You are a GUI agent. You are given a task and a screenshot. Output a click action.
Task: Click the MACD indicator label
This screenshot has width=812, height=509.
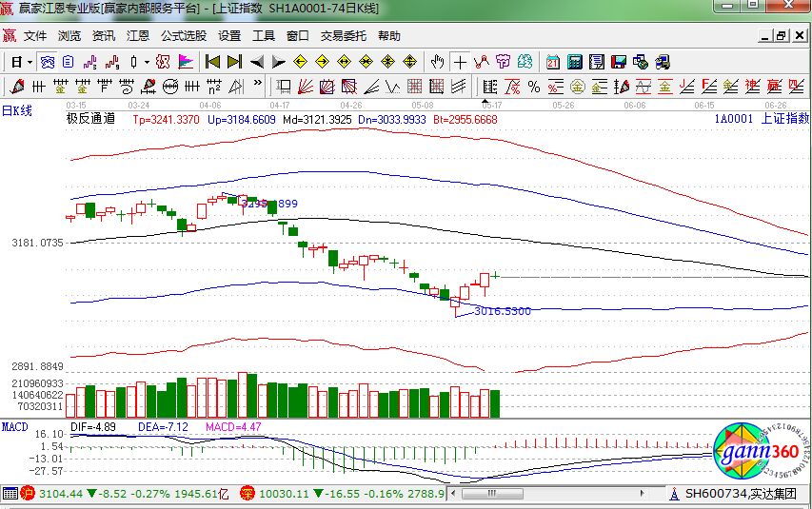pyautogui.click(x=15, y=427)
